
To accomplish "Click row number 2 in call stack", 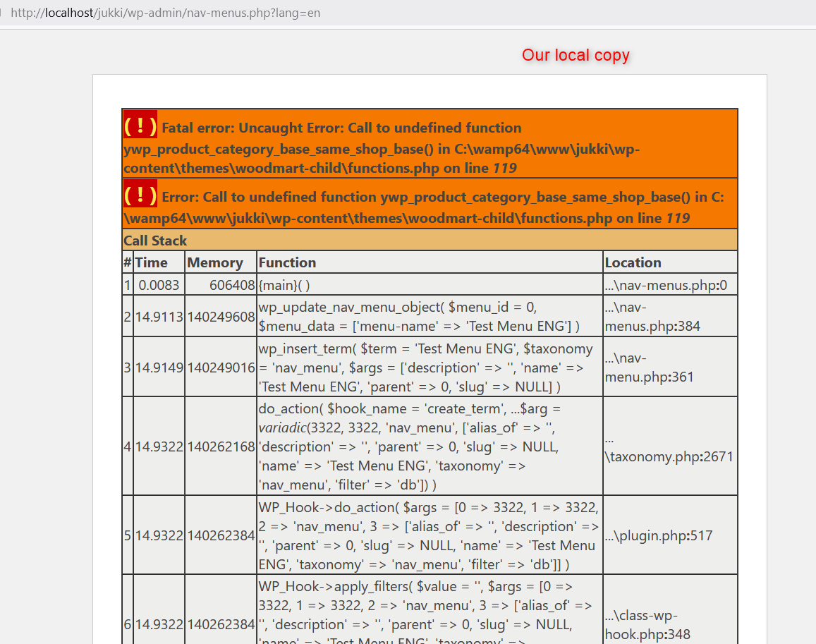I will [128, 317].
